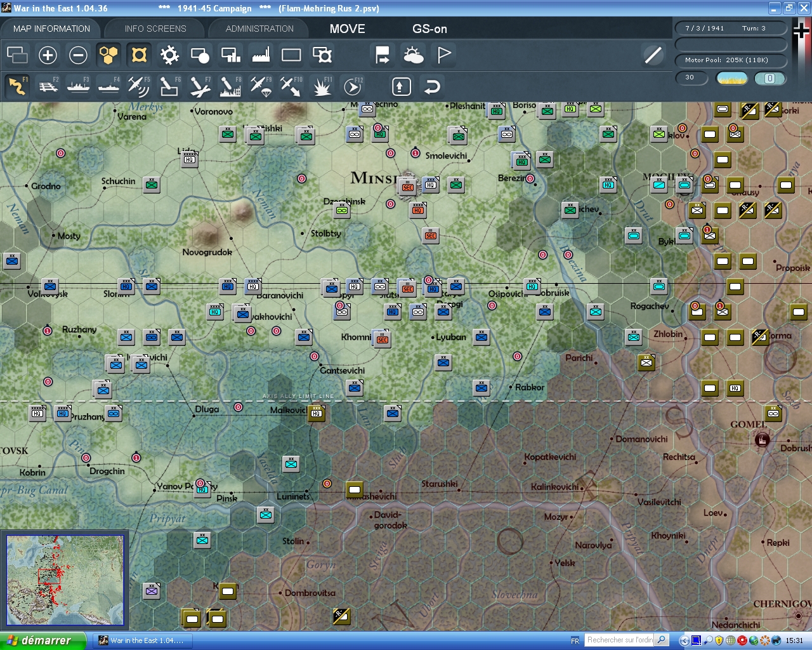Select F2 rail move mode
Image resolution: width=812 pixels, height=650 pixels.
(x=48, y=86)
